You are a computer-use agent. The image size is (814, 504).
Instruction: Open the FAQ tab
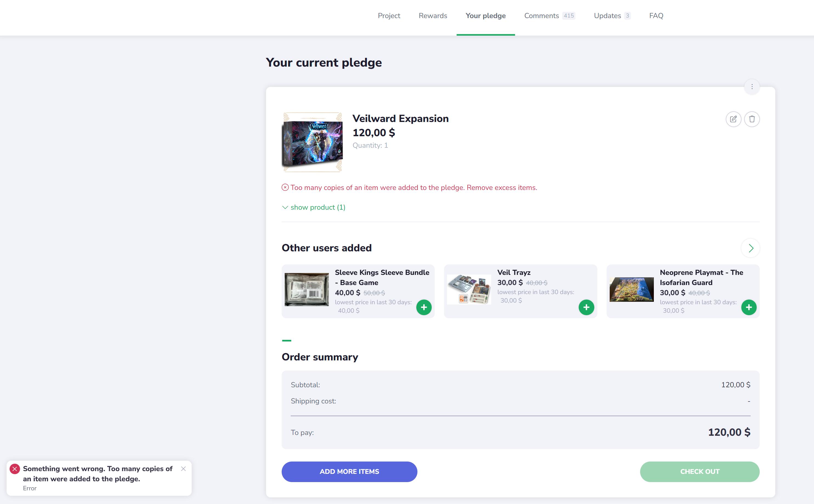pyautogui.click(x=655, y=16)
